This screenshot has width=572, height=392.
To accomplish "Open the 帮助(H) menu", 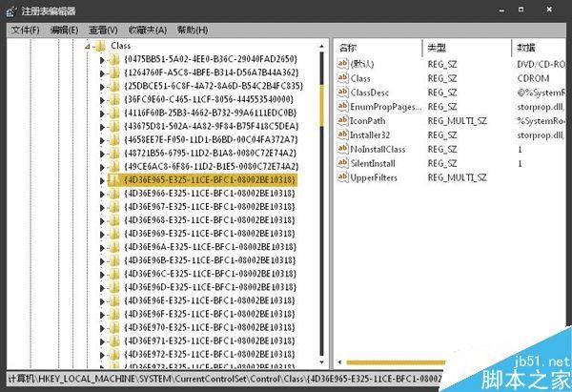I will click(x=193, y=30).
